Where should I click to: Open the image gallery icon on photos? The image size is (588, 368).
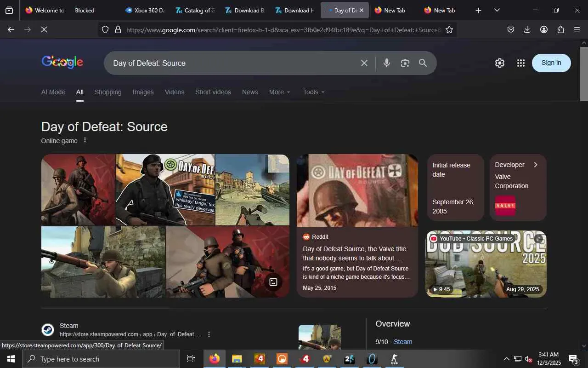[273, 282]
